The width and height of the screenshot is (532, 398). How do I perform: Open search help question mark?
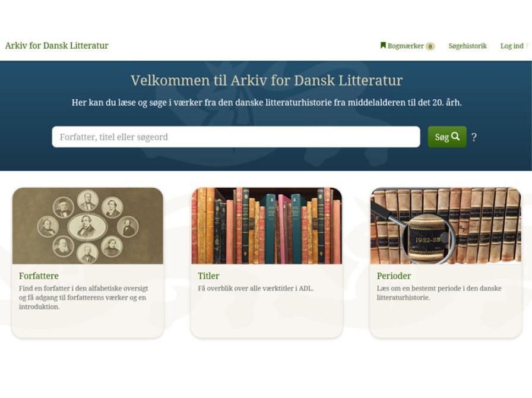[474, 137]
